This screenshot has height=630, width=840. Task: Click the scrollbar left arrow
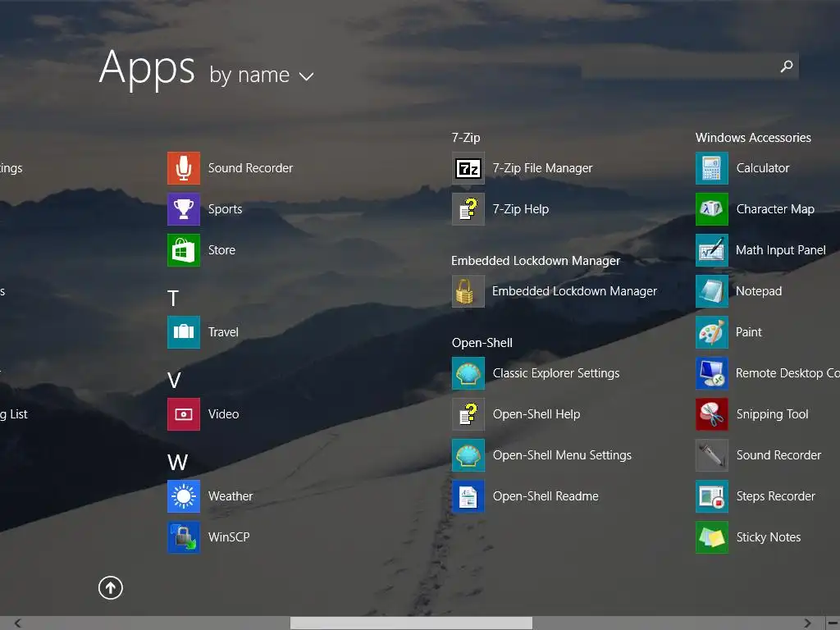(18, 623)
